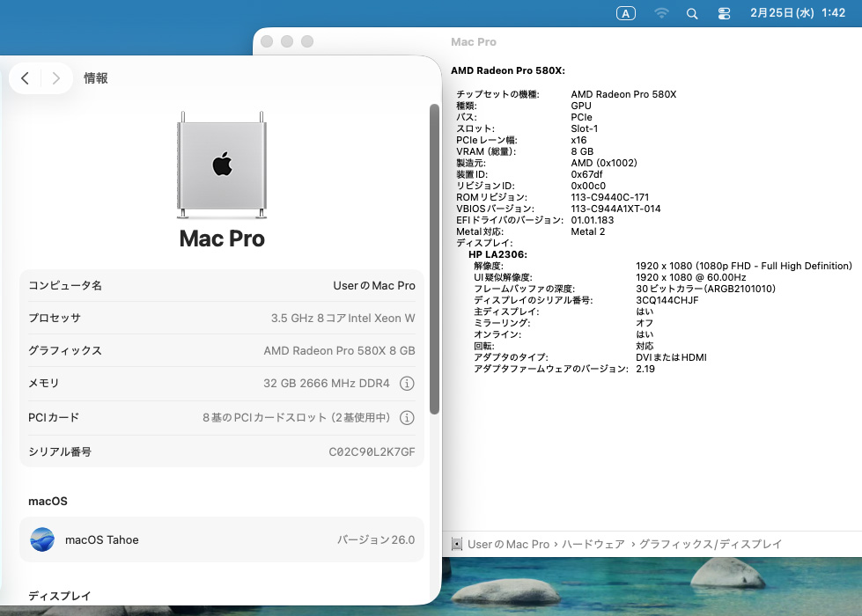Open the PCI card slots info button
862x616 pixels.
(407, 417)
